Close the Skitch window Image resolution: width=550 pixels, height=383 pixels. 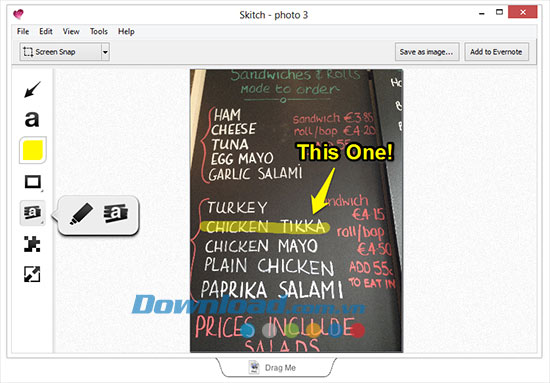[523, 12]
